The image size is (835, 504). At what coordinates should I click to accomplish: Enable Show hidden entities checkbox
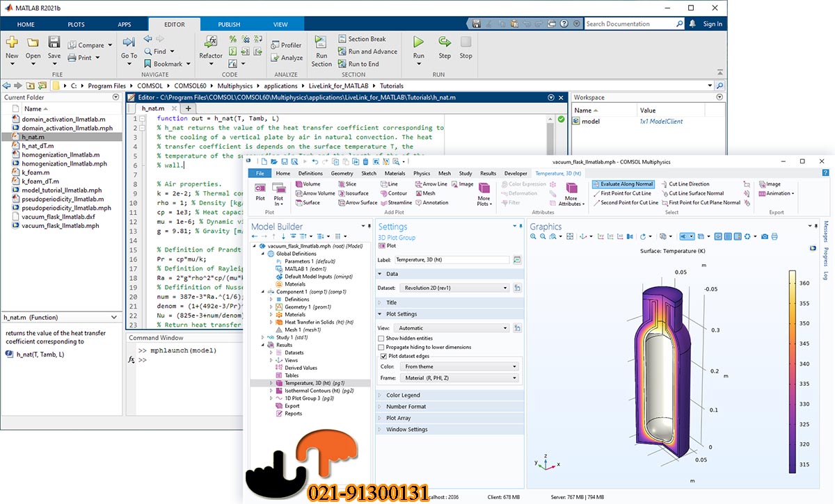tap(381, 338)
